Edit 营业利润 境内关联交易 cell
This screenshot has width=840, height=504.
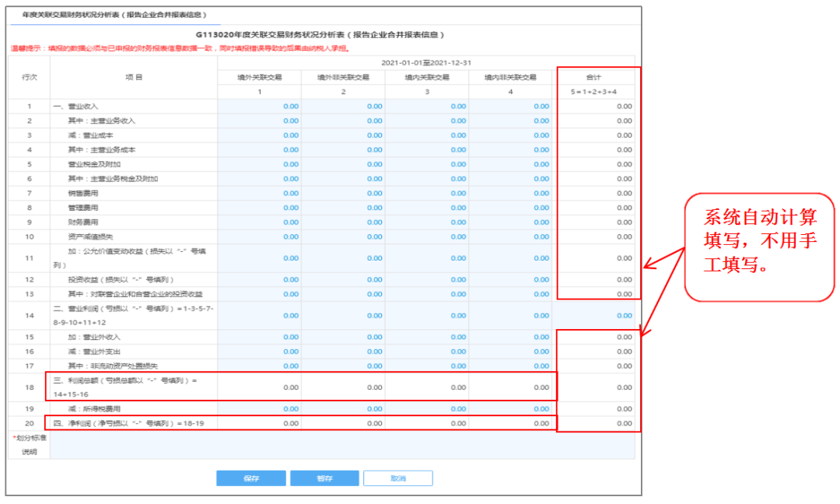[x=426, y=316]
